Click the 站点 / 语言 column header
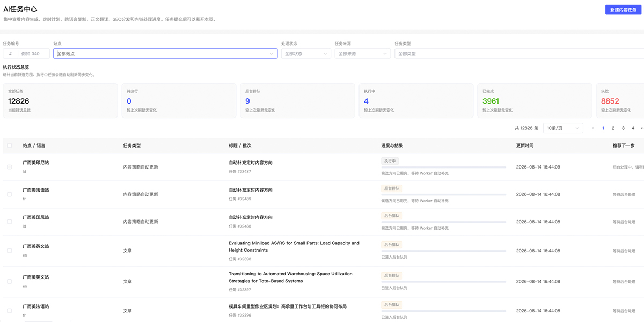 [x=34, y=145]
